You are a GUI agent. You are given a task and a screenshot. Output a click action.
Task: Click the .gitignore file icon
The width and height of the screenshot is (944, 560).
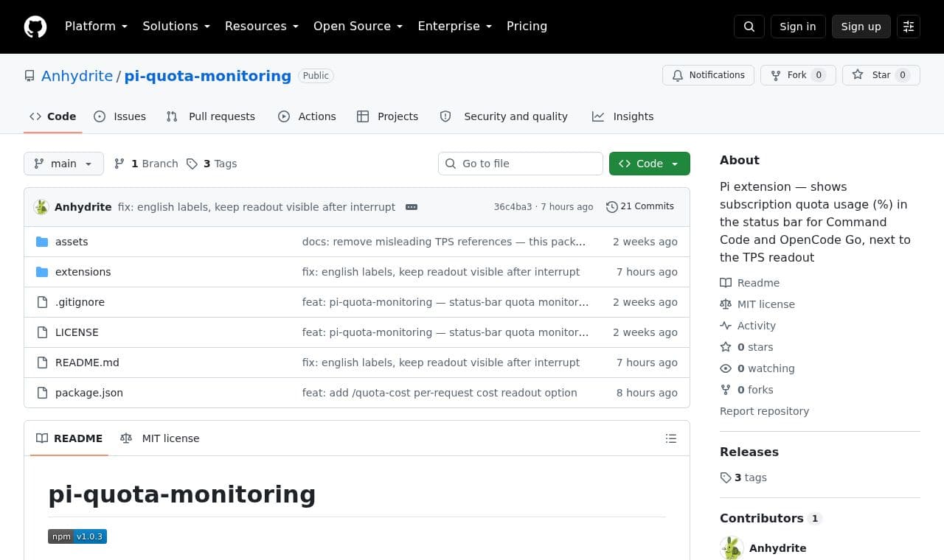42,302
